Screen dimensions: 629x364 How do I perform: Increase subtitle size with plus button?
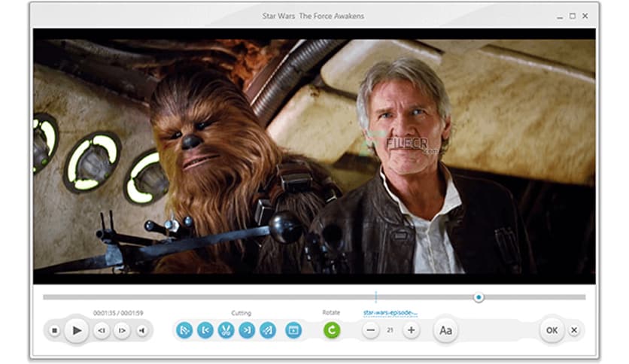coord(411,330)
